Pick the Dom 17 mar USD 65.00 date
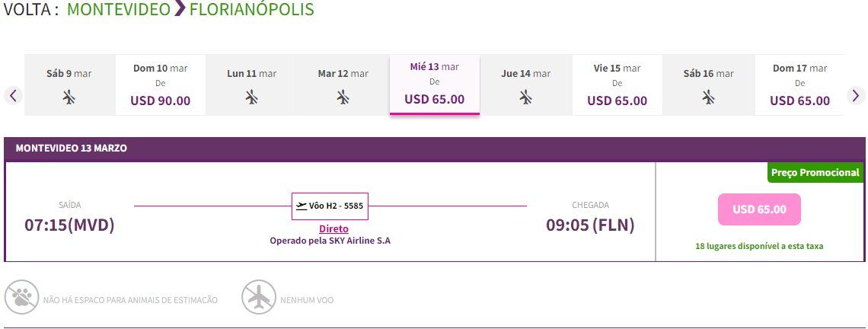Viewport: 868px width, 329px height. pos(800,85)
